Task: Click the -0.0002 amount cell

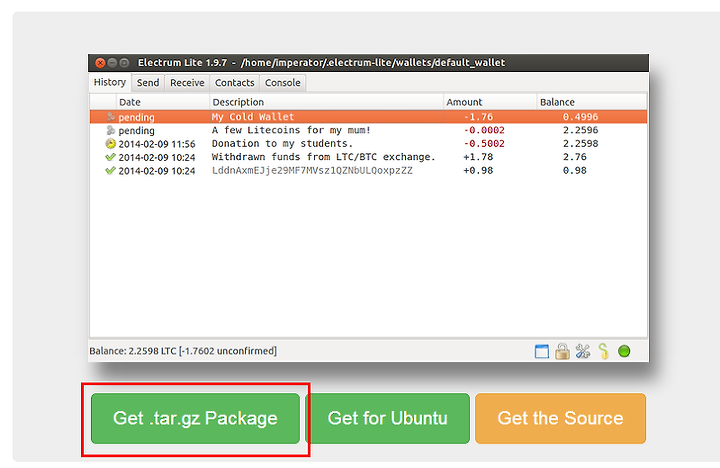Action: point(484,130)
